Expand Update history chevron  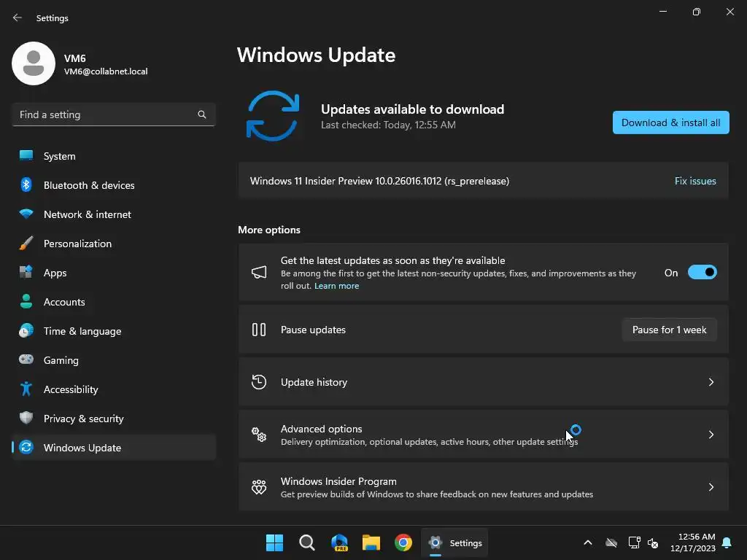(711, 382)
